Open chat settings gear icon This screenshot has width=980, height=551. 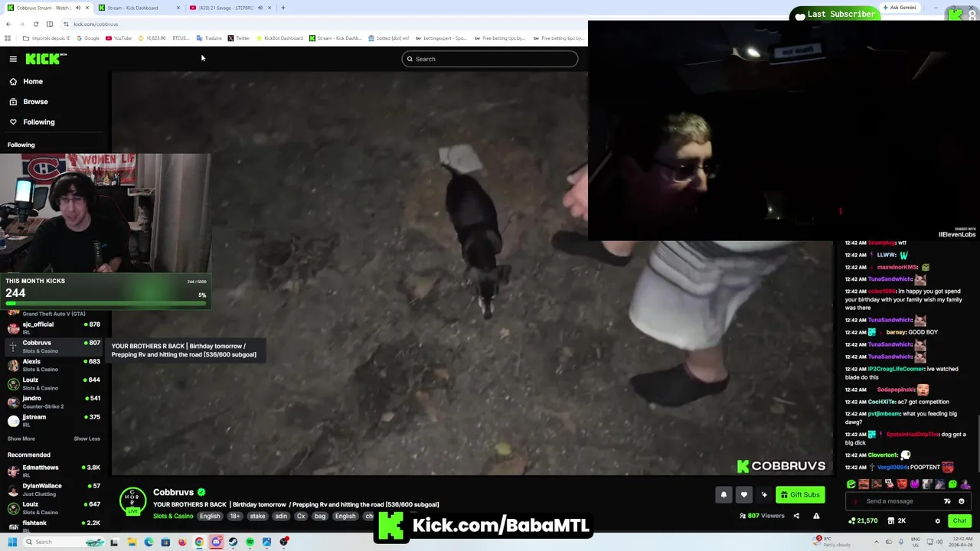pyautogui.click(x=937, y=521)
